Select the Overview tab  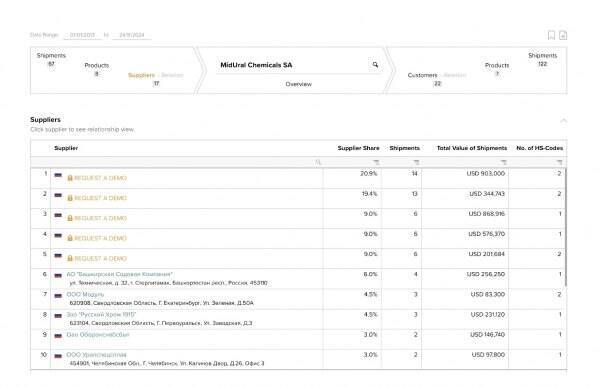pyautogui.click(x=298, y=84)
